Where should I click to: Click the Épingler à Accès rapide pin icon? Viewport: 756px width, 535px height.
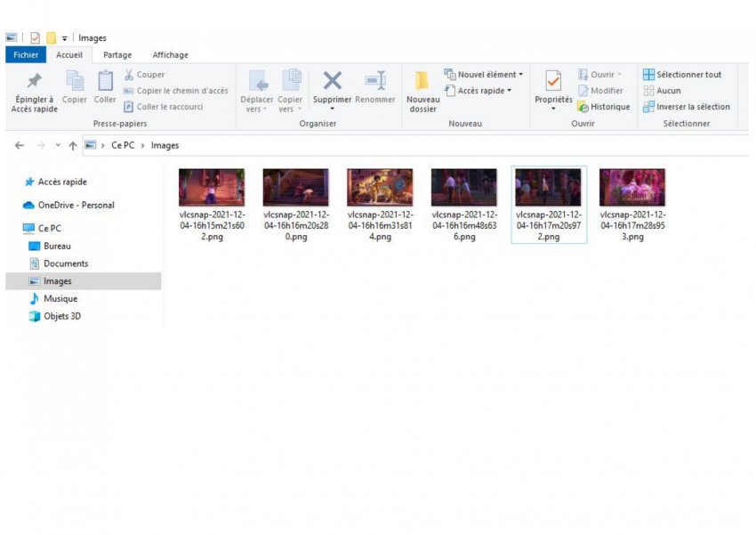point(34,81)
